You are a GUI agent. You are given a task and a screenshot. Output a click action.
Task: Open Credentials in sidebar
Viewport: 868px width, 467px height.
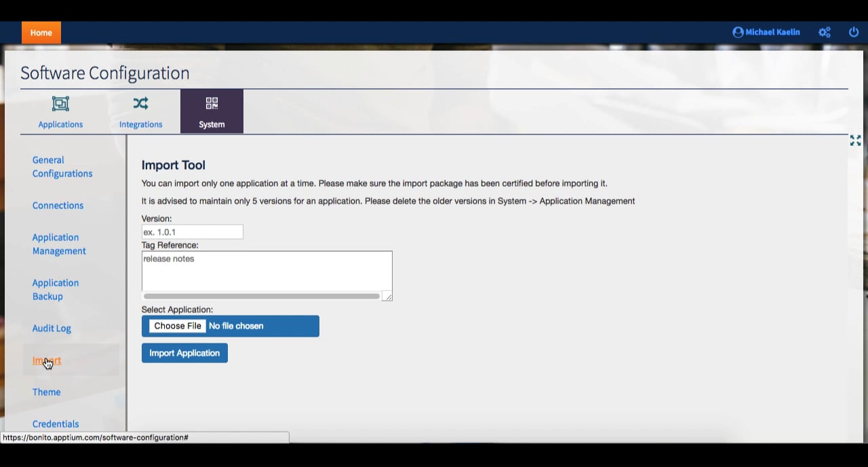pyautogui.click(x=56, y=424)
